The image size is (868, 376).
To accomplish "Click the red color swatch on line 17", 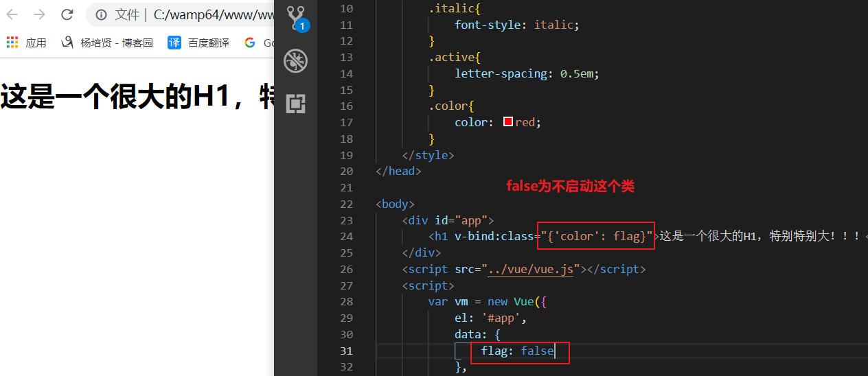I will pos(508,121).
